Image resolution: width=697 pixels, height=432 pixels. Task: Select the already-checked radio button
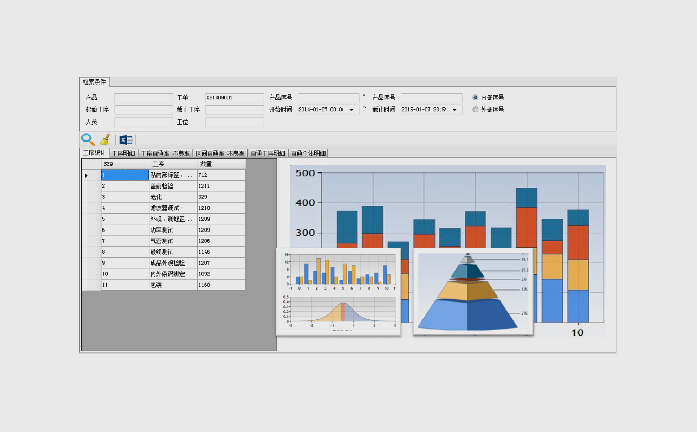(475, 97)
